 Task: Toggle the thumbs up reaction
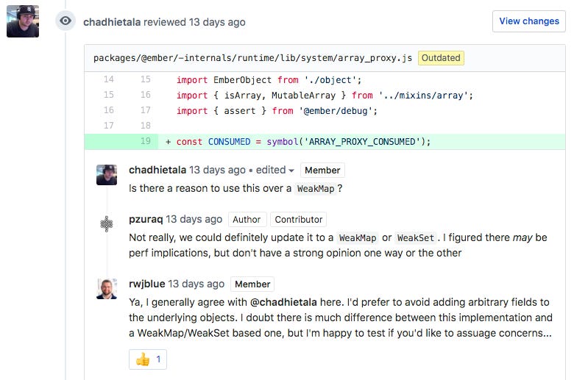pos(149,359)
